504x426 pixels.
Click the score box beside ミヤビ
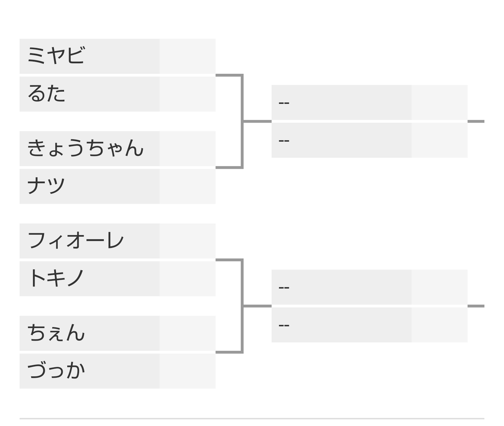[x=188, y=56]
